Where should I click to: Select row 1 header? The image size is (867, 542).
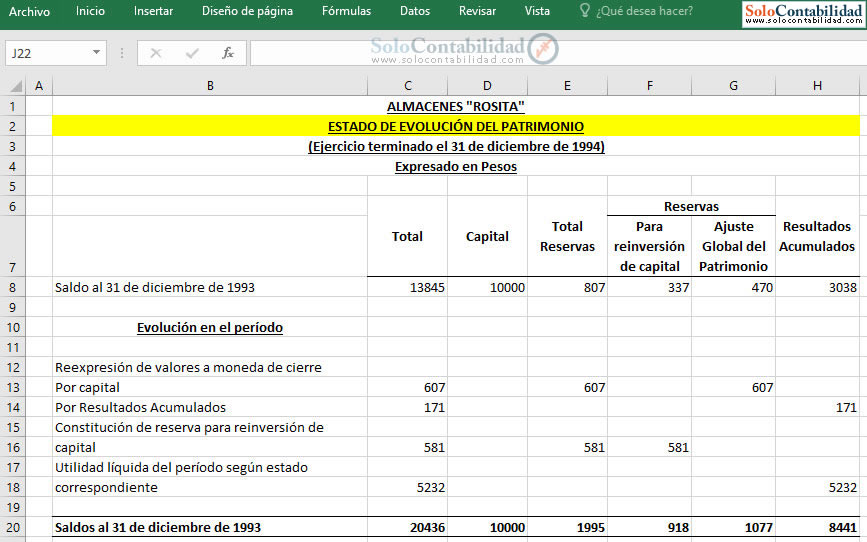[13, 106]
